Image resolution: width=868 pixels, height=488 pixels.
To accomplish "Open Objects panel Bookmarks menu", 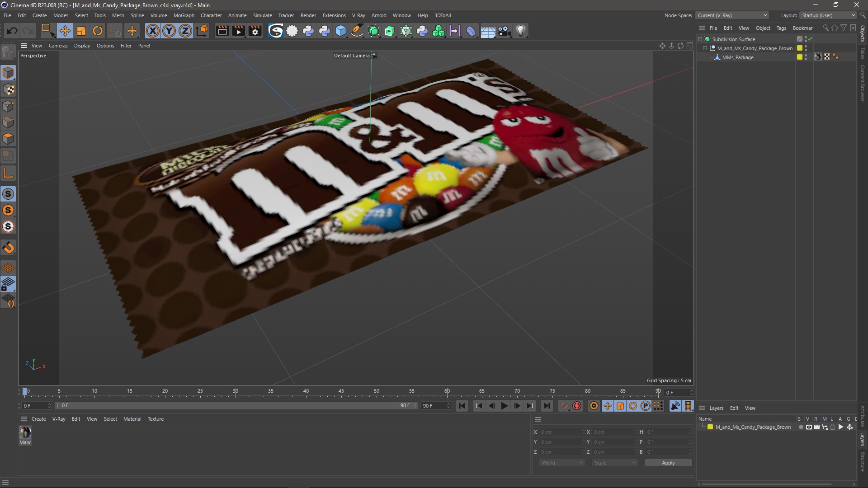I will (802, 28).
